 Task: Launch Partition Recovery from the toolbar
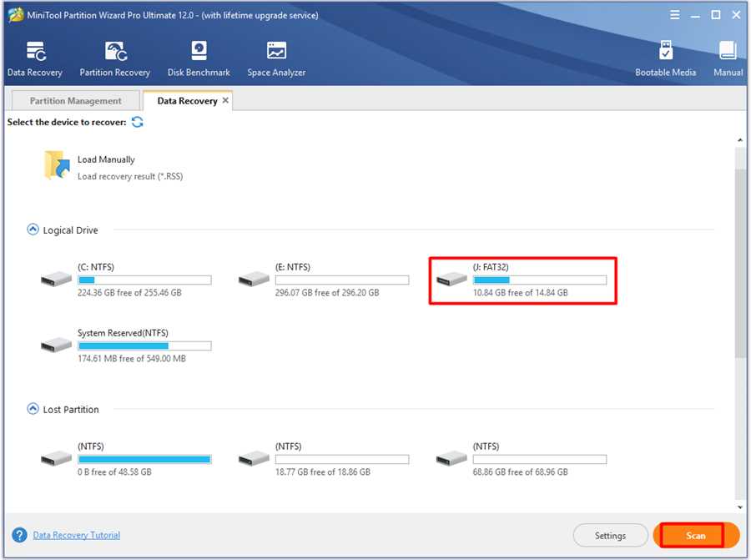pyautogui.click(x=115, y=52)
